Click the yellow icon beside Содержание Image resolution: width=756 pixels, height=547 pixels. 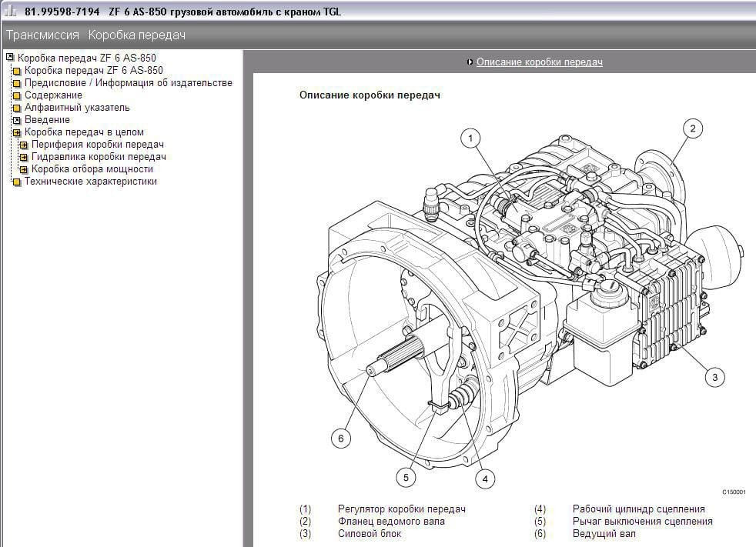point(17,95)
